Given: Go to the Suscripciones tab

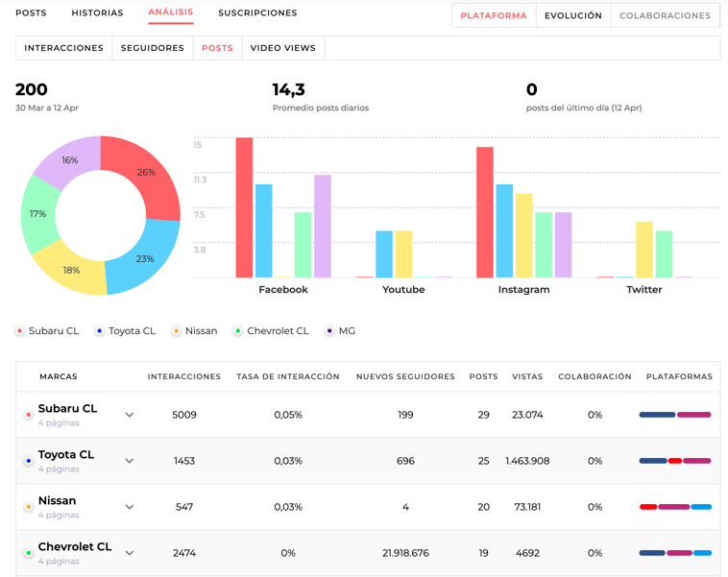Looking at the screenshot, I should tap(257, 13).
